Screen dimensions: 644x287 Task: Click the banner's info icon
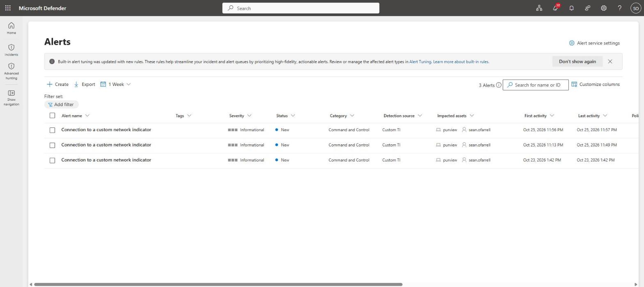click(x=52, y=62)
